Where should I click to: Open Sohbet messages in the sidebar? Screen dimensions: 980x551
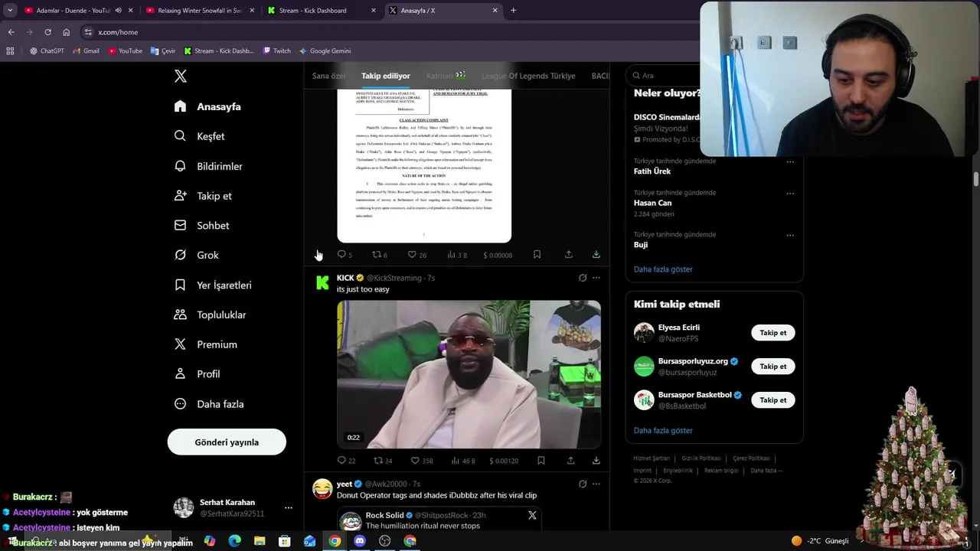pos(201,226)
